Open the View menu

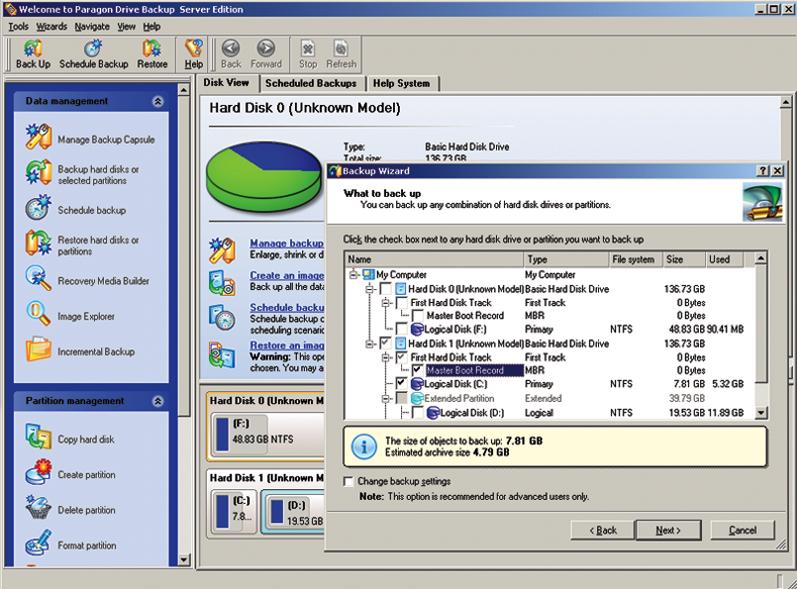pyautogui.click(x=126, y=26)
